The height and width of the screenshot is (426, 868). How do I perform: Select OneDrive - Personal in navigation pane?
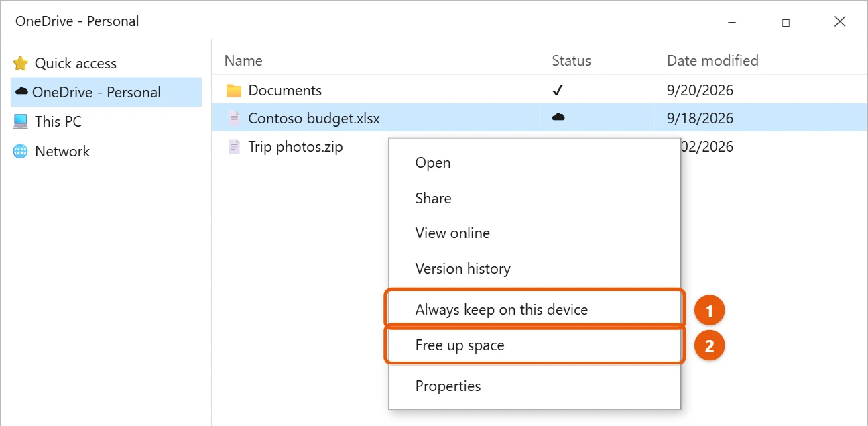[x=106, y=92]
